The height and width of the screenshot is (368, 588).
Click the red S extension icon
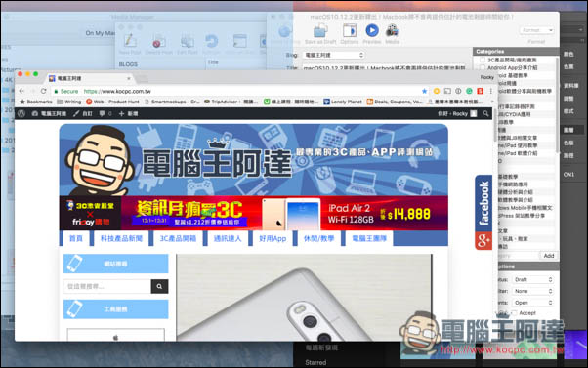pos(480,91)
